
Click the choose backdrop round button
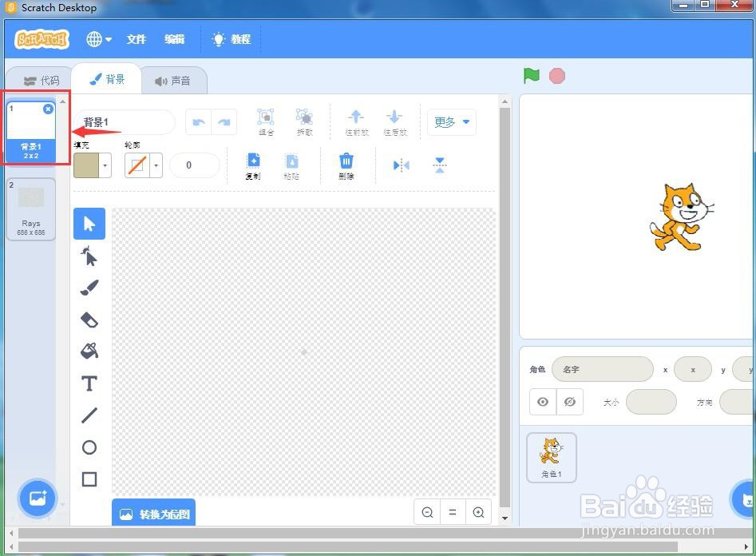tap(38, 498)
